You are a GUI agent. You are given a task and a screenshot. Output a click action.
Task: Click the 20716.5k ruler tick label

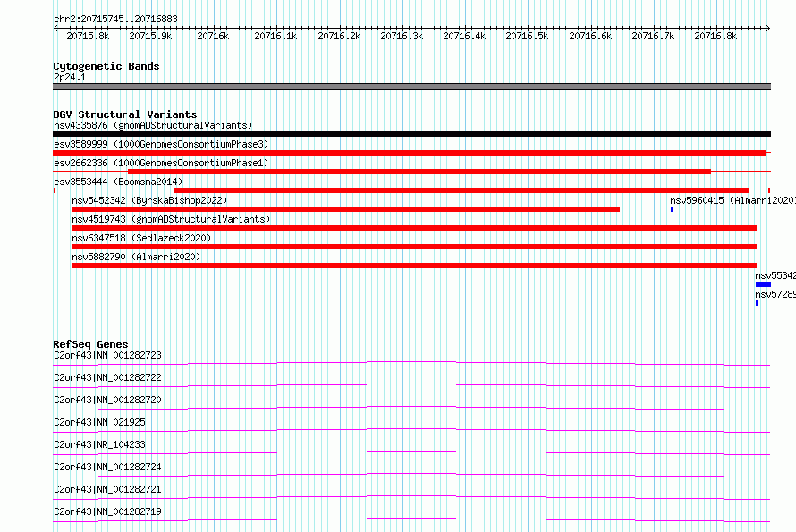527,36
